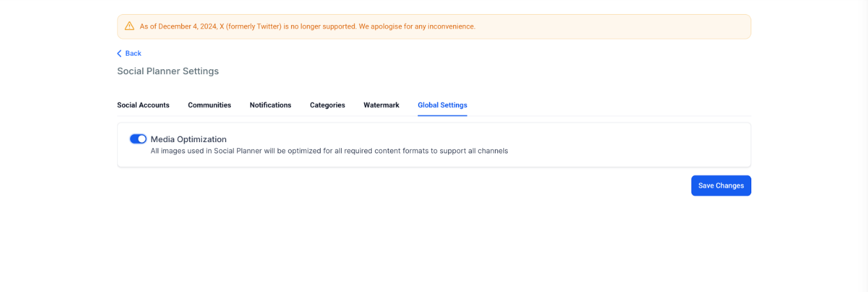The height and width of the screenshot is (292, 868).
Task: Switch to the Social Accounts tab
Action: (143, 105)
